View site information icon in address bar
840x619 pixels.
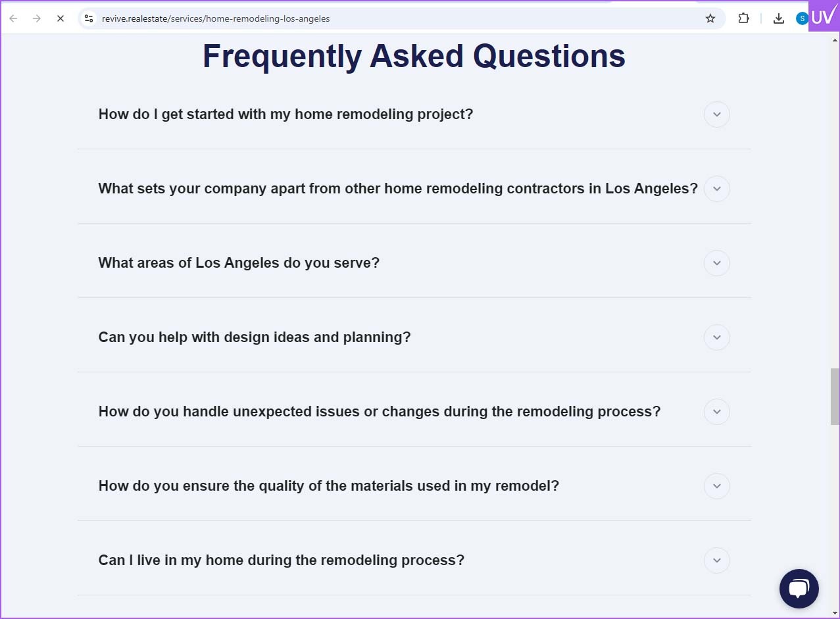click(89, 18)
